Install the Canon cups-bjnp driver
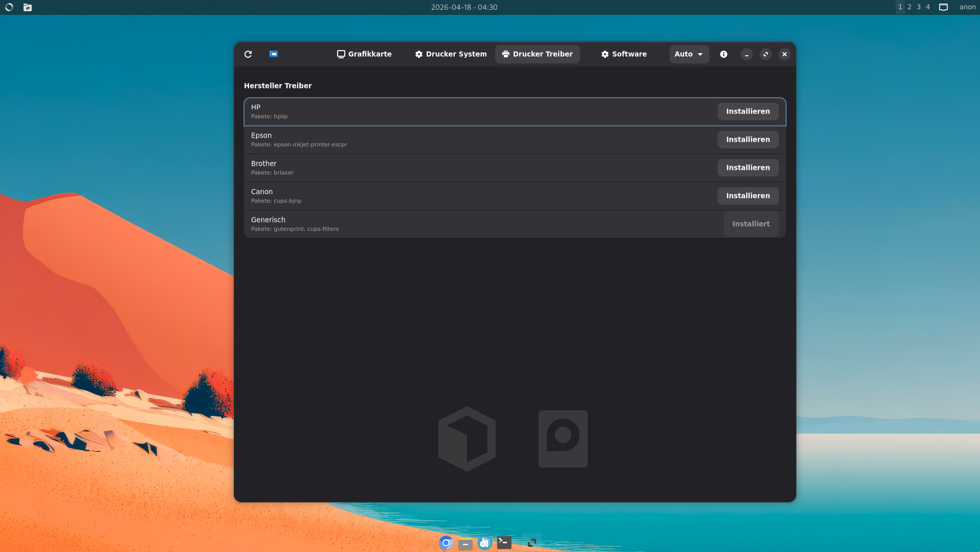 point(747,196)
